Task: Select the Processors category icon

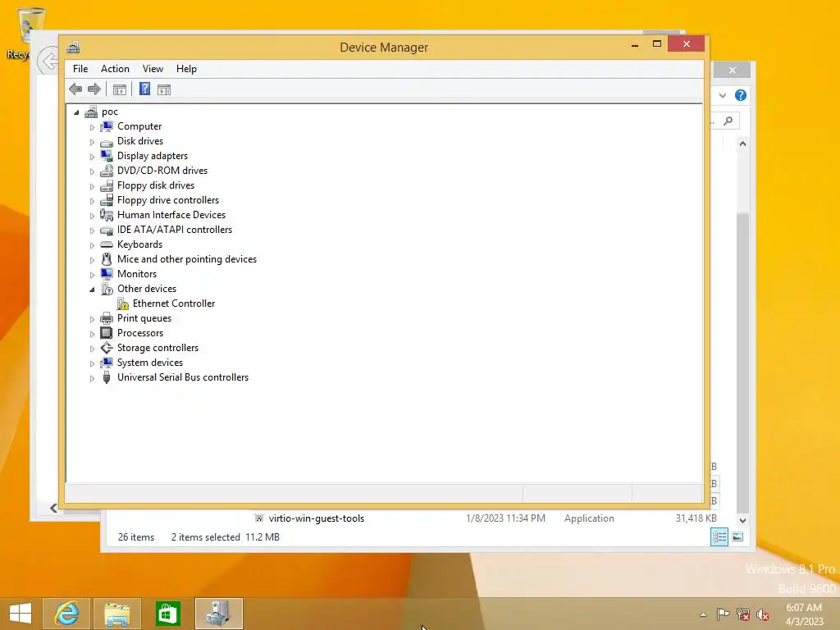Action: (107, 333)
